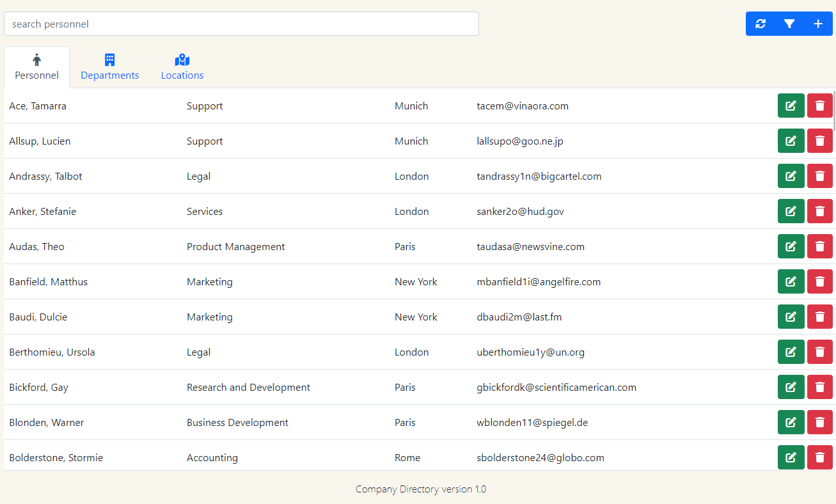Open the Locations tab
The image size is (836, 504).
[182, 67]
